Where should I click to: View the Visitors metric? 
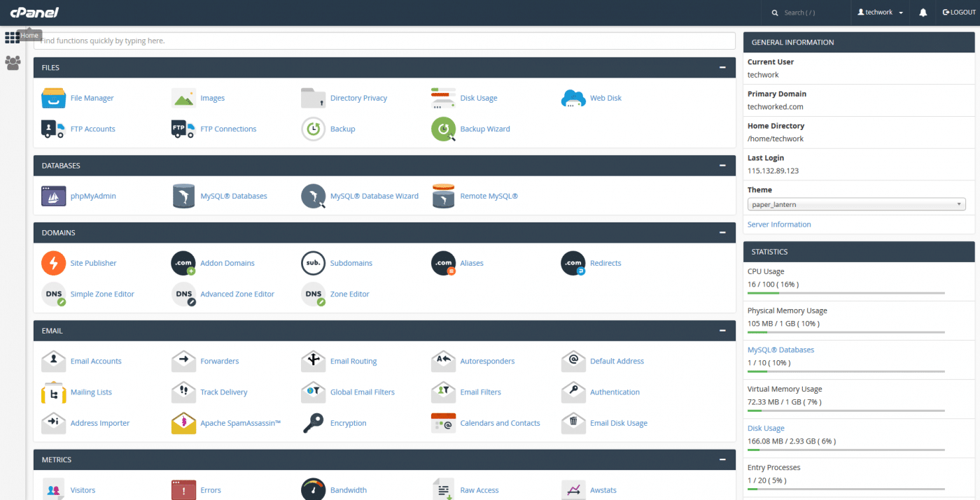pyautogui.click(x=83, y=490)
